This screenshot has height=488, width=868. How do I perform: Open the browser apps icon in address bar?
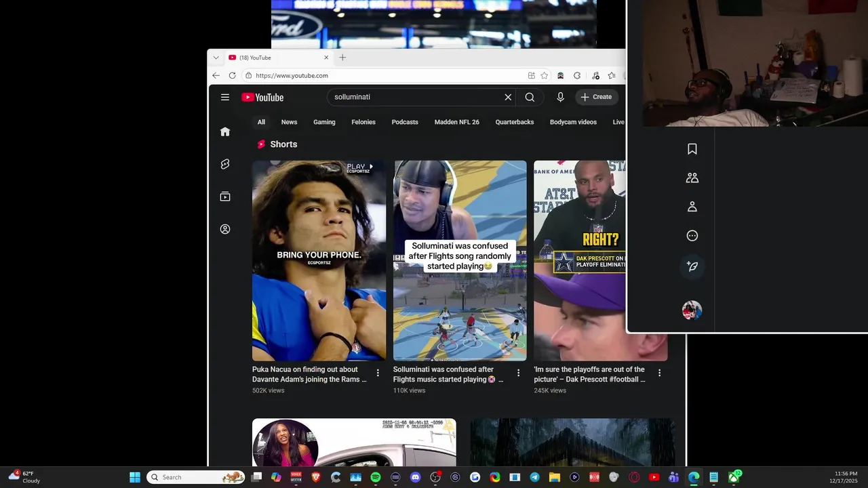532,75
